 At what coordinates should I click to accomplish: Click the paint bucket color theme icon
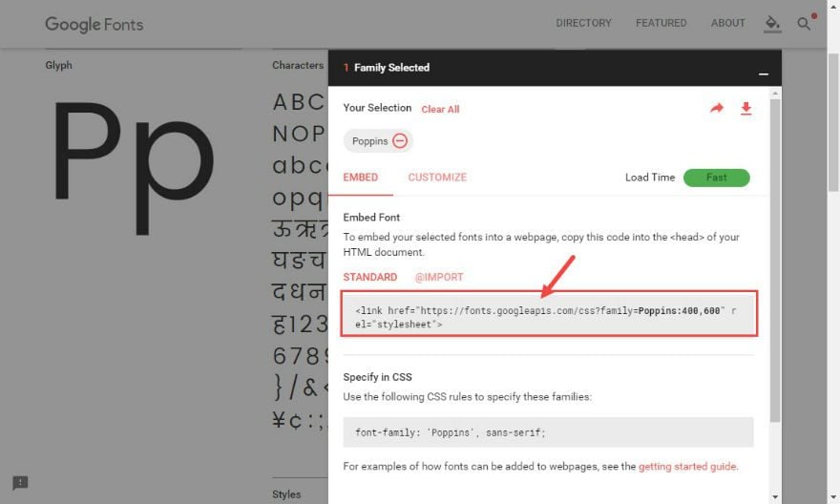(x=772, y=23)
